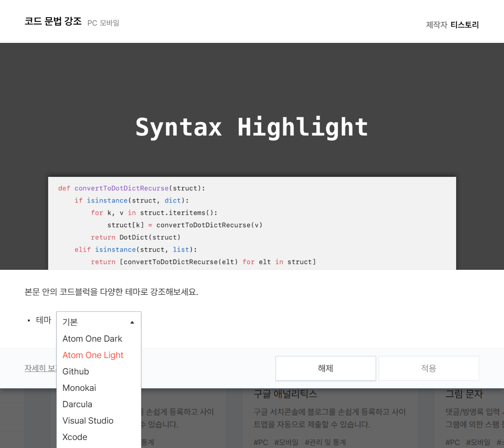Click the 테마 label
Image resolution: width=504 pixels, height=448 pixels.
click(43, 320)
